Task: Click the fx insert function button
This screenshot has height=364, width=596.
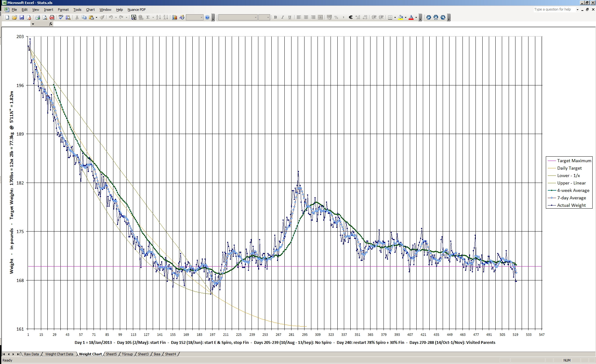Action: pyautogui.click(x=51, y=24)
